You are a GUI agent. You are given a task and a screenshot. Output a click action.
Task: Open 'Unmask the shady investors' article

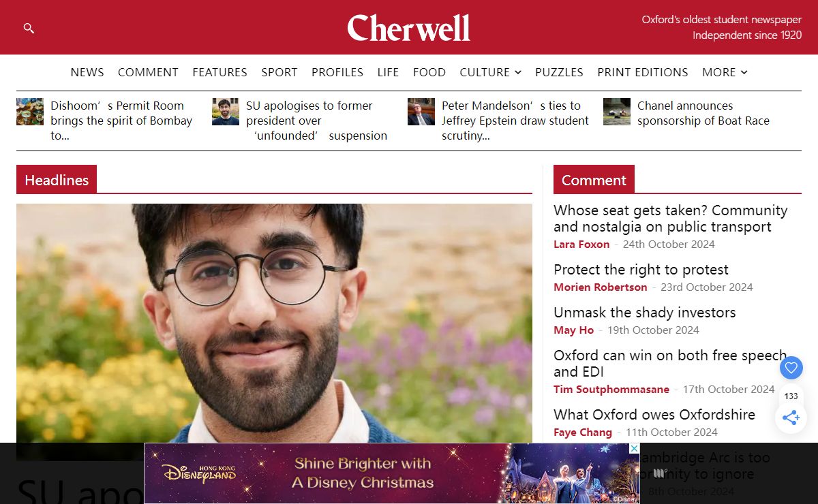(645, 313)
